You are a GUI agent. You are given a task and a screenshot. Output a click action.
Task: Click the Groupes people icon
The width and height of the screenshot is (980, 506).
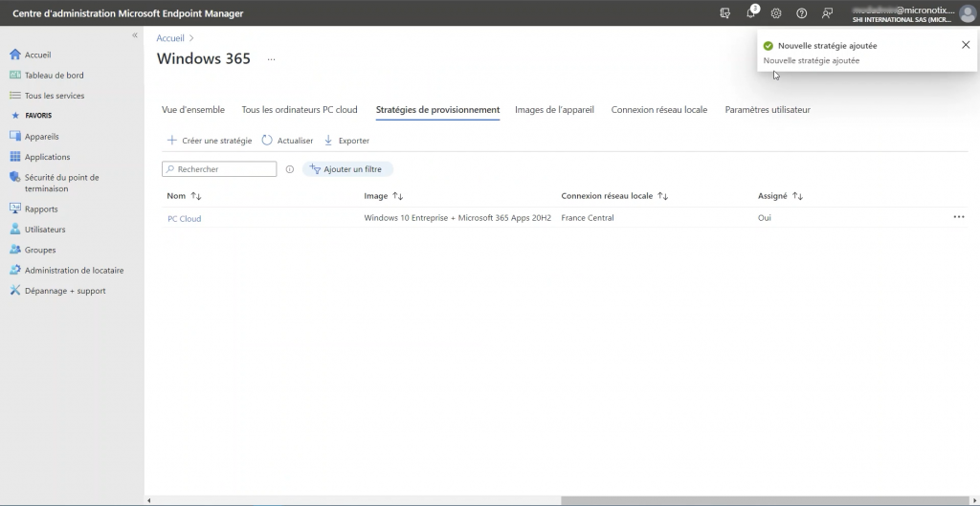pyautogui.click(x=15, y=250)
